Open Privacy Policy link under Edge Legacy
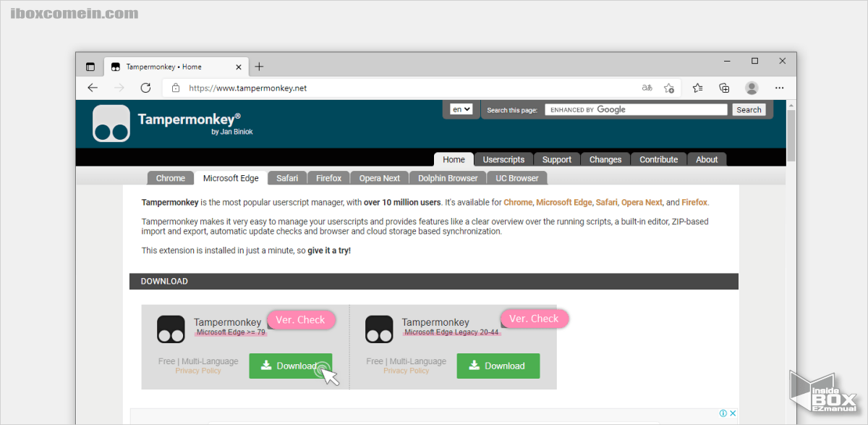Viewport: 868px width, 425px height. (x=406, y=371)
